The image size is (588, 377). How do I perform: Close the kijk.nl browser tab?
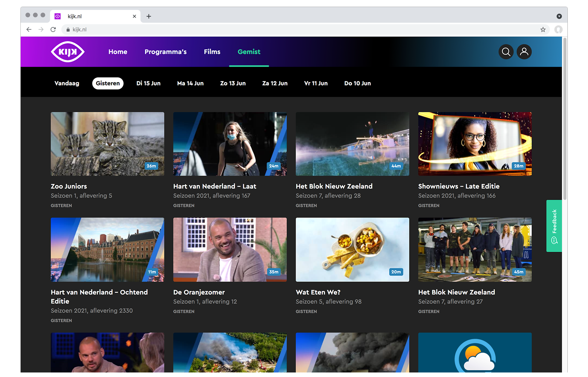click(134, 16)
